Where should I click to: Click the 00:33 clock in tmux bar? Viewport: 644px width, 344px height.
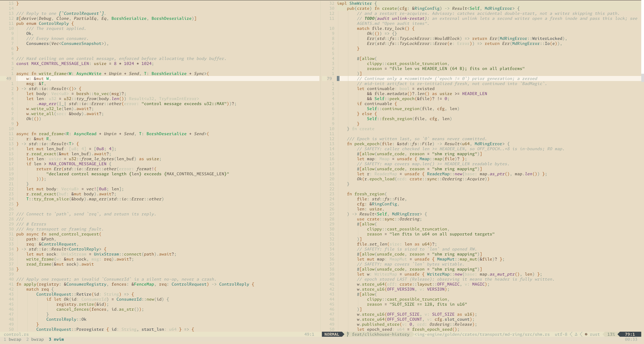631,339
